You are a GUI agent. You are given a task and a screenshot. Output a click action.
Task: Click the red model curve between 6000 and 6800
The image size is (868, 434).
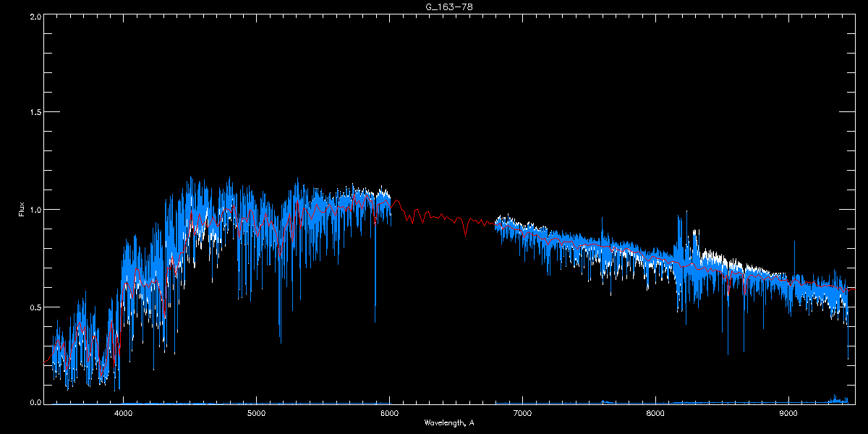coord(443,215)
